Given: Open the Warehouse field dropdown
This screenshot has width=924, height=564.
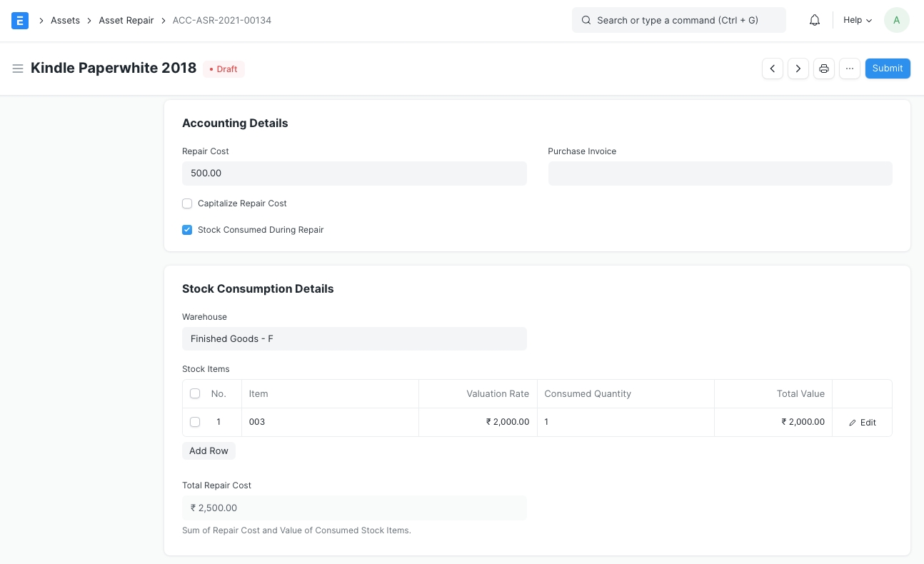Looking at the screenshot, I should coord(354,339).
